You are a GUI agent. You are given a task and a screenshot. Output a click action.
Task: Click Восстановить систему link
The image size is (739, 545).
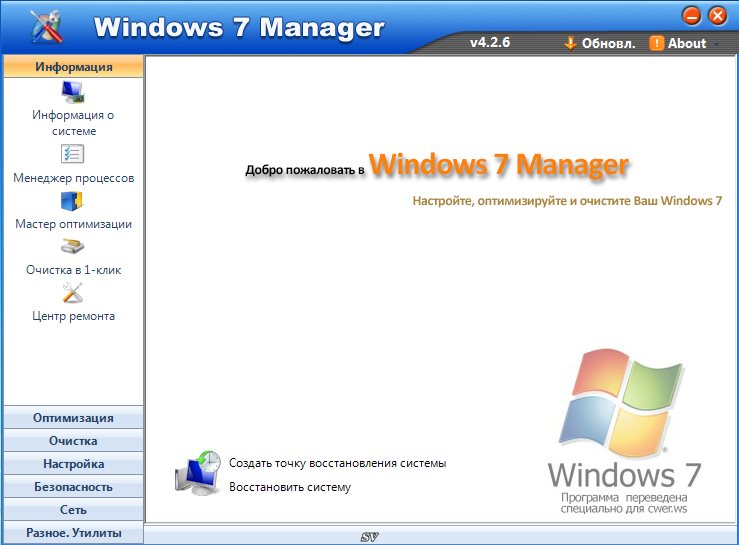[290, 488]
